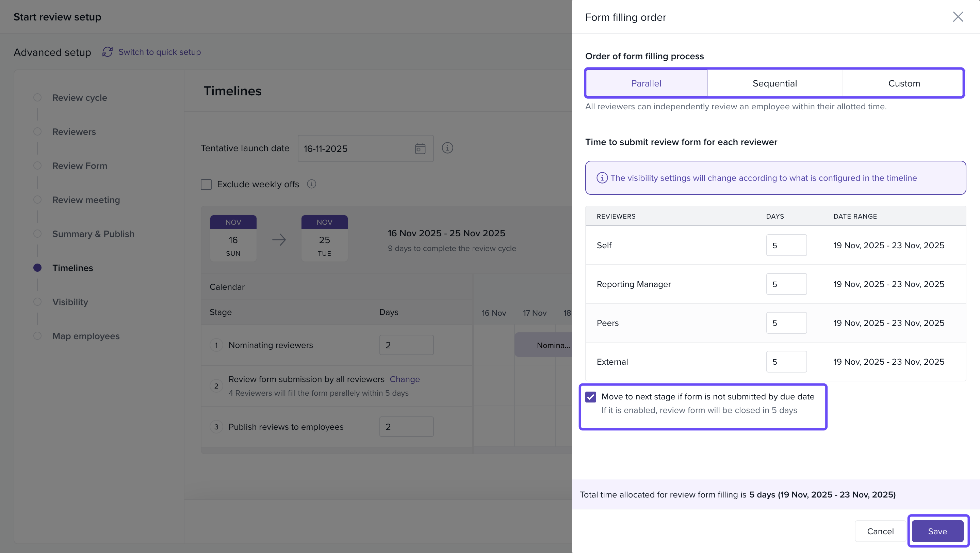The image size is (980, 553).
Task: Click info icon next to Exclude weekly offs
Action: point(311,184)
